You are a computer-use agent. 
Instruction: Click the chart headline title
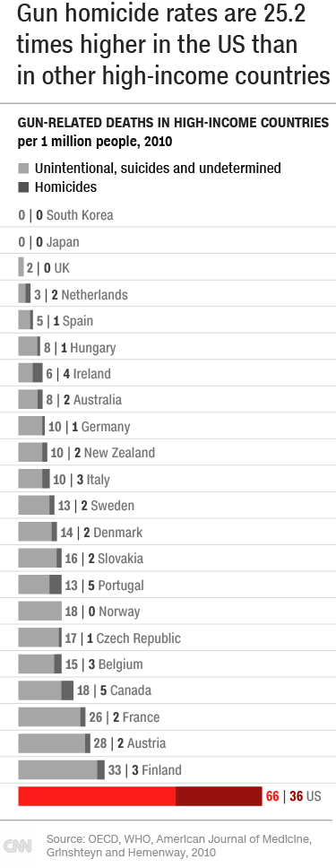[173, 45]
